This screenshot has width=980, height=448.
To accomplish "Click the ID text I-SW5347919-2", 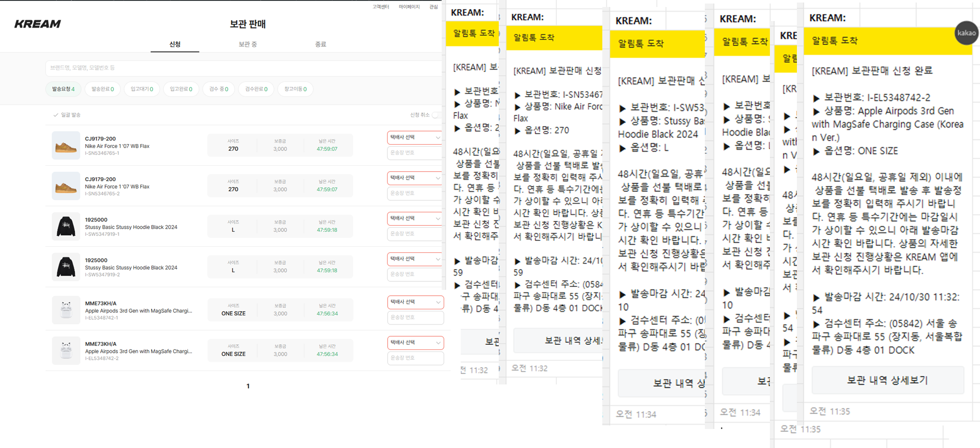I will click(102, 275).
